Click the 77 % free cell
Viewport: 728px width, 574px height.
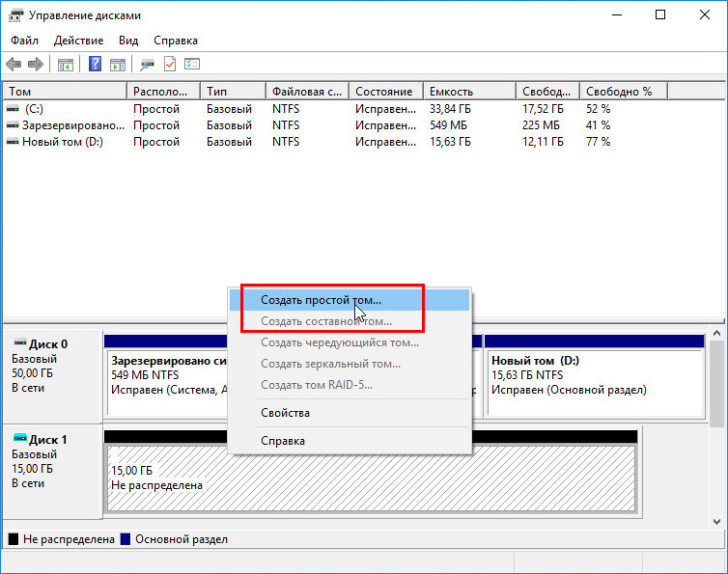pos(598,142)
